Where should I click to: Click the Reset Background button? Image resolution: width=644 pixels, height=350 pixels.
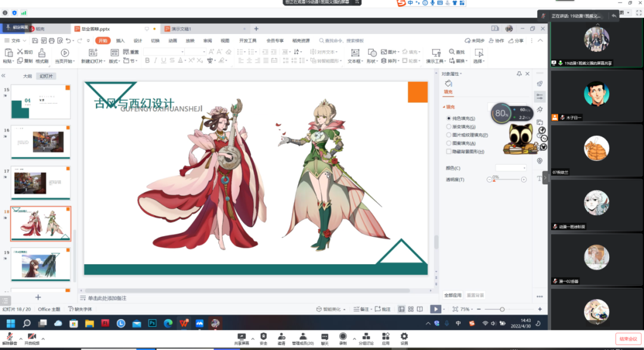pos(475,295)
